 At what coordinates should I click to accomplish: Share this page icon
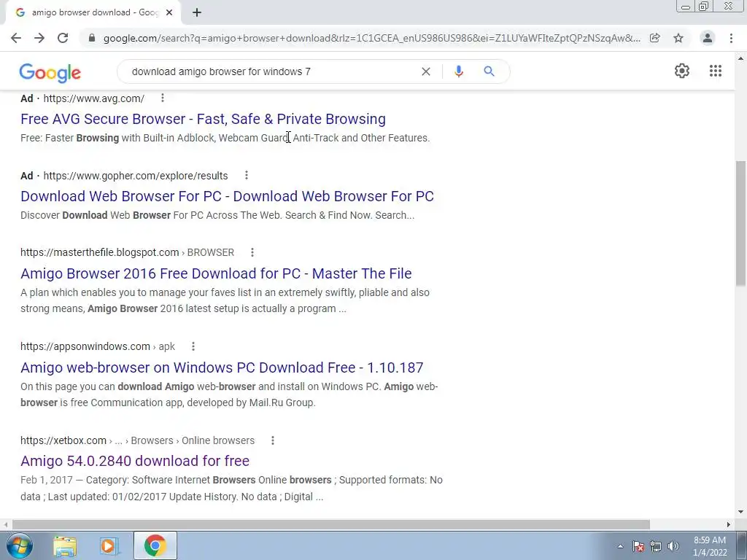[654, 38]
